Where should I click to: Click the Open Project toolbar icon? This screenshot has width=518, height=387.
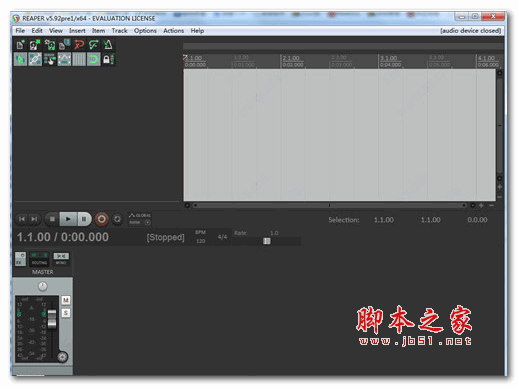click(35, 45)
